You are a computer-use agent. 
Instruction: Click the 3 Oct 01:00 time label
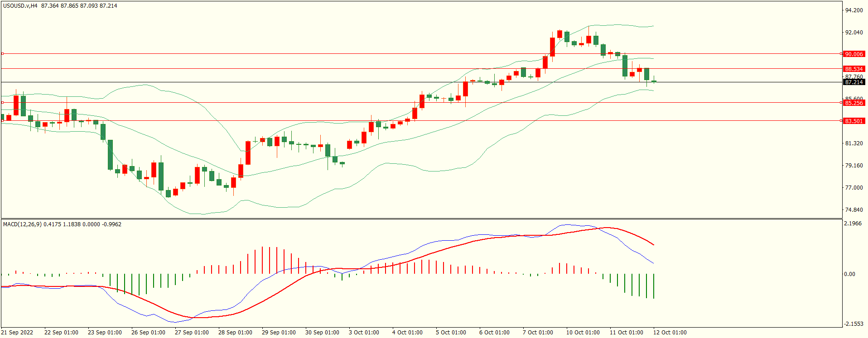point(364,333)
